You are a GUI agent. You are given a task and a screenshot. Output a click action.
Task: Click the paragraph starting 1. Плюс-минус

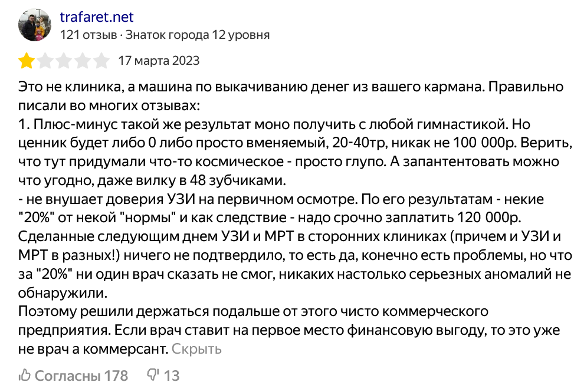coord(295,152)
